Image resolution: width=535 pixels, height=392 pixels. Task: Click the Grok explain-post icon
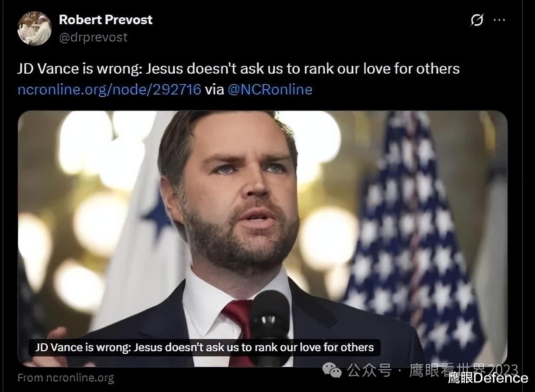477,20
